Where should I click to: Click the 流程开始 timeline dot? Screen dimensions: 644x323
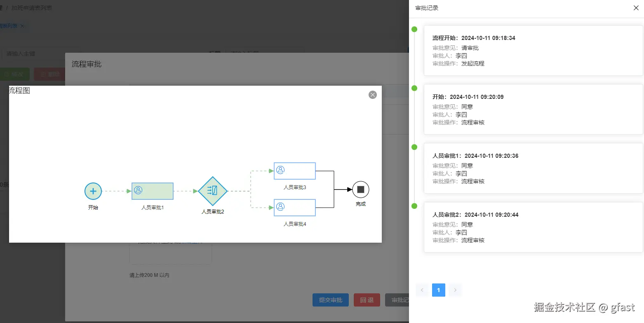click(414, 29)
